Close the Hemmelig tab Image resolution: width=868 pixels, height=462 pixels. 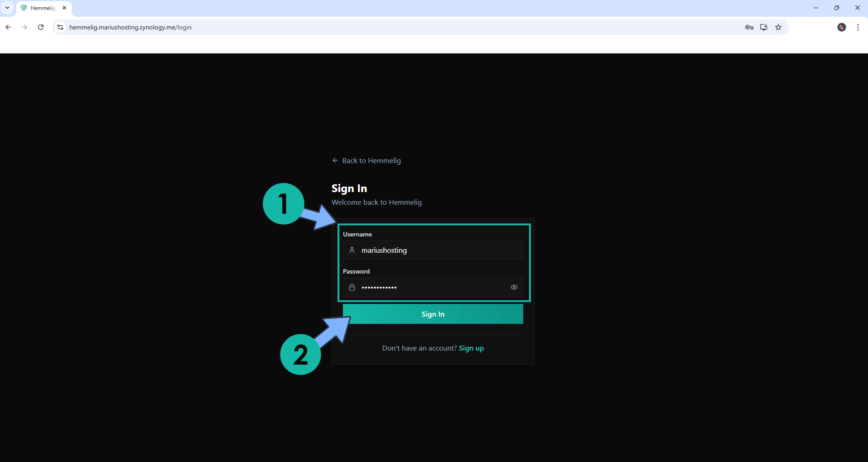pyautogui.click(x=64, y=8)
